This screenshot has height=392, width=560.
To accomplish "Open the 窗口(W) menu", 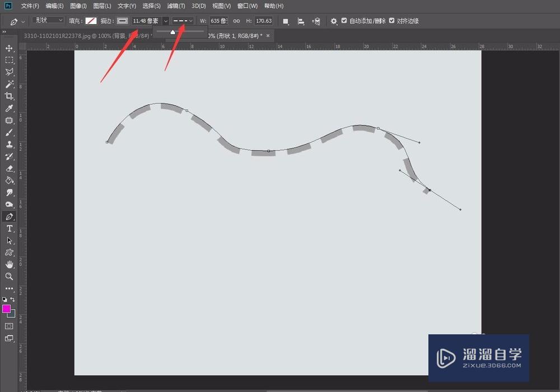I will [x=247, y=6].
